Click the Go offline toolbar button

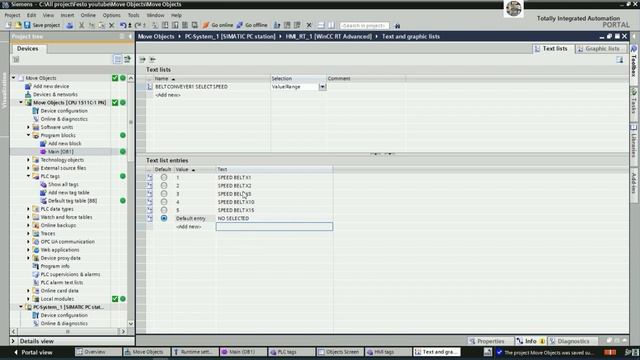252,25
